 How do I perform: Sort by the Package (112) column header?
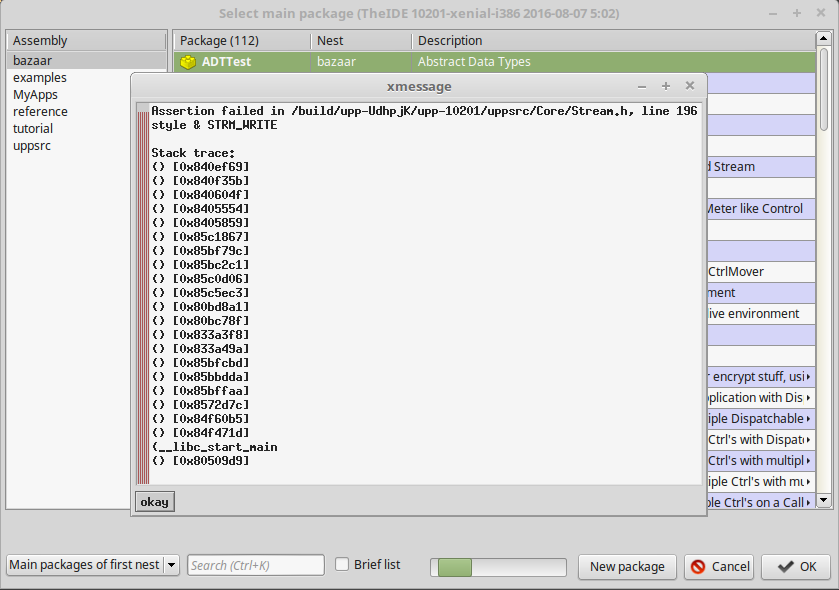240,41
